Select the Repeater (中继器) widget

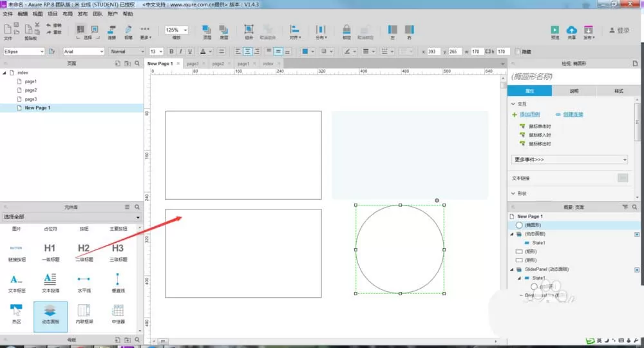click(x=118, y=310)
